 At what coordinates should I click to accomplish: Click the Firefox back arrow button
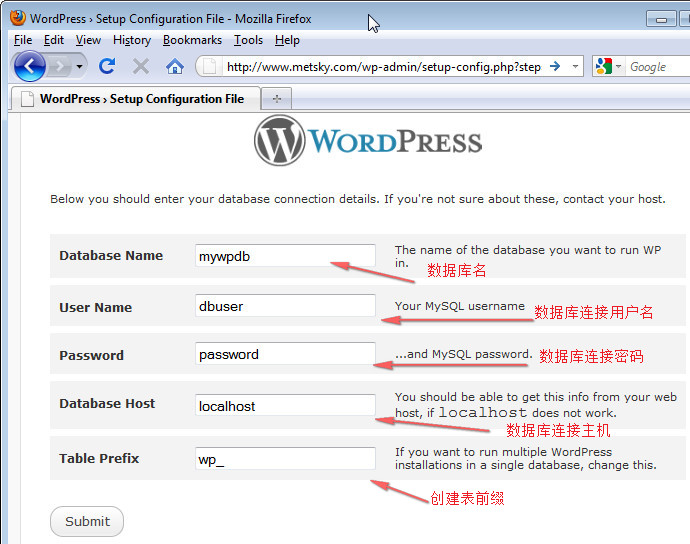29,66
